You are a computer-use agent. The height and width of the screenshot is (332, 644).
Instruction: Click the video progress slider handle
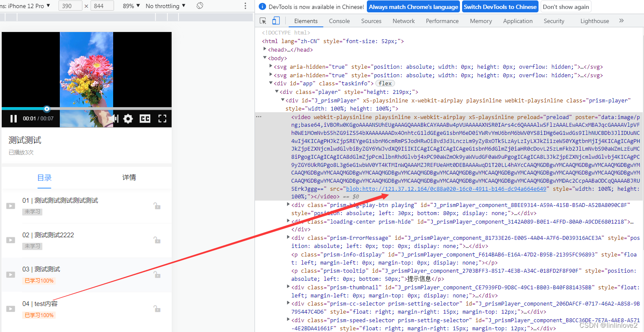tap(47, 109)
